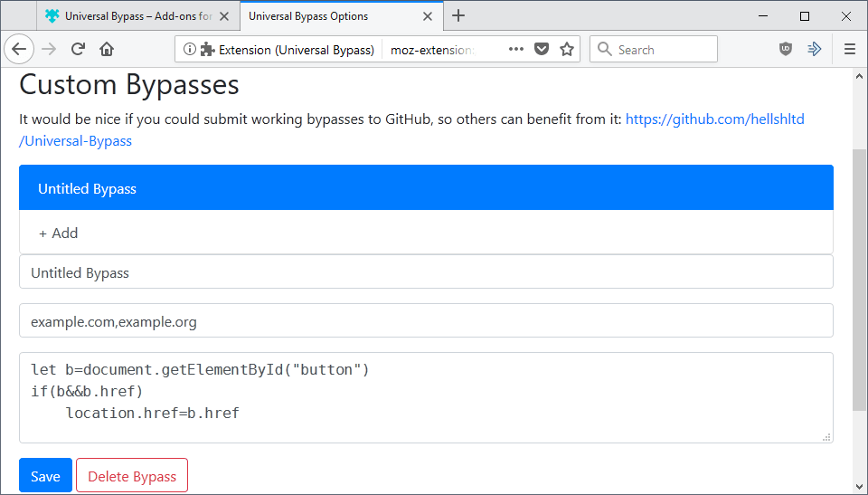
Task: Go back with the browser back arrow
Action: 19,50
